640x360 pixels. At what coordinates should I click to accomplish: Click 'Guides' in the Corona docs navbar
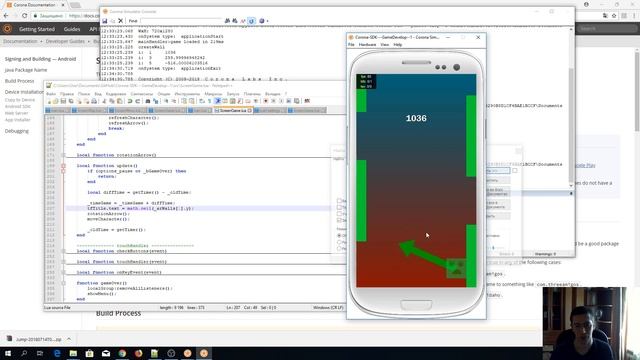coord(72,29)
